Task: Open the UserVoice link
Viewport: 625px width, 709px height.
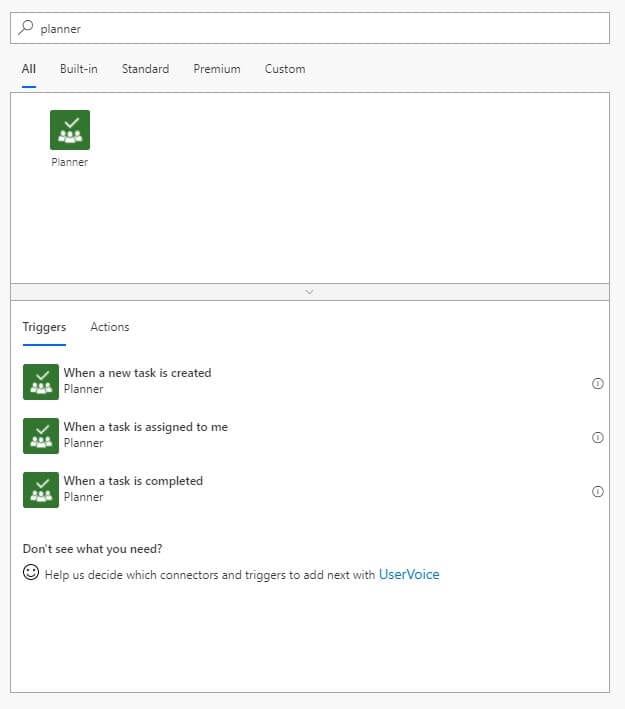Action: click(x=409, y=574)
